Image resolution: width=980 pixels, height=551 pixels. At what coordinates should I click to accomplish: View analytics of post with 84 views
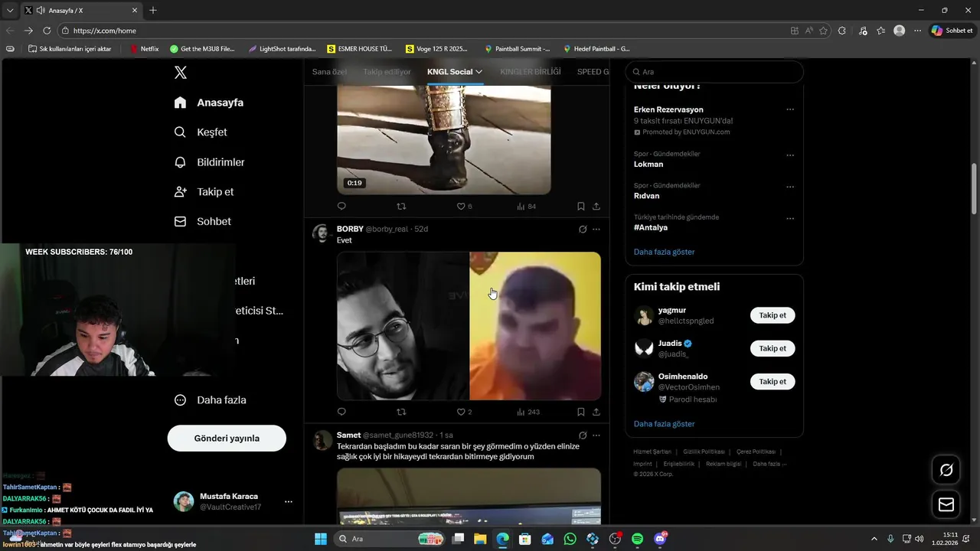point(526,207)
